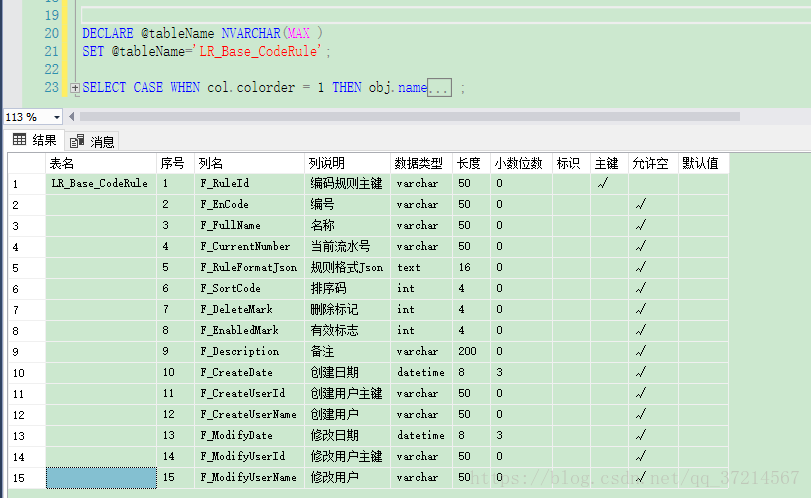
Task: Click the 小数位数 column header
Action: pyautogui.click(x=521, y=163)
